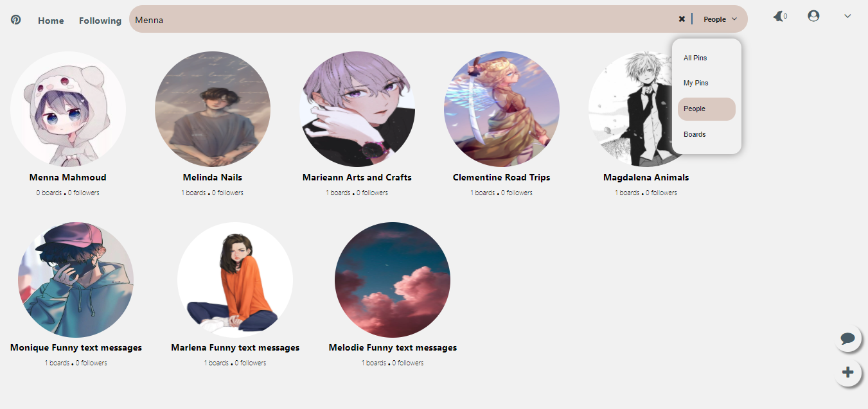Open Melodie Funny text messages cloud avatar
This screenshot has height=409, width=868.
pyautogui.click(x=393, y=280)
